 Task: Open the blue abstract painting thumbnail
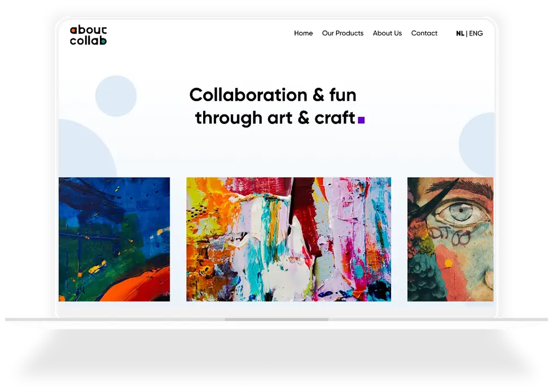114,239
